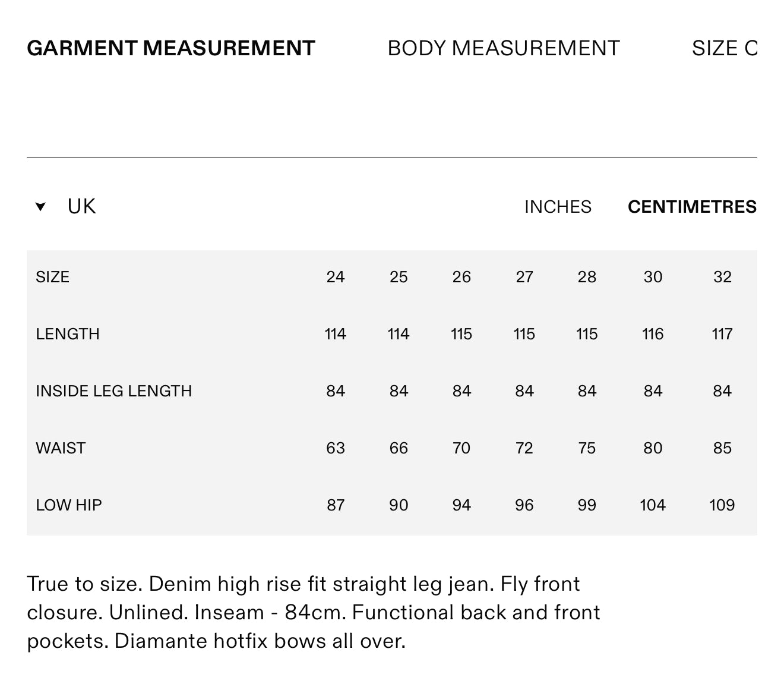Screen dimensions: 784x690
Task: Pick the size 32 column header
Action: (x=722, y=277)
